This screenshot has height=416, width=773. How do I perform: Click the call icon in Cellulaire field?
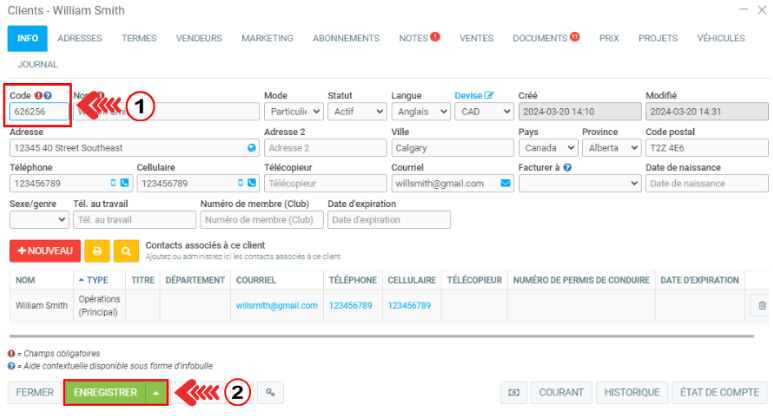click(252, 184)
